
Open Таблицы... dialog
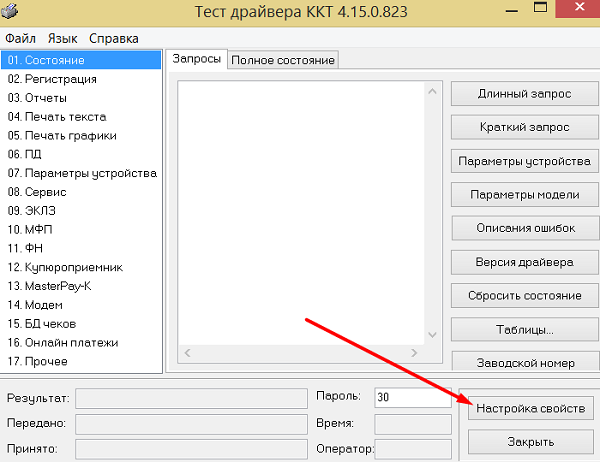point(525,329)
